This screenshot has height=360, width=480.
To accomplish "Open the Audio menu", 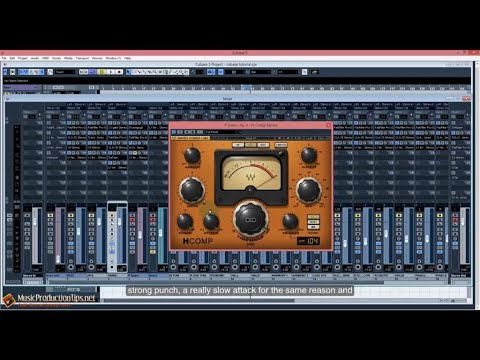I will [x=35, y=58].
